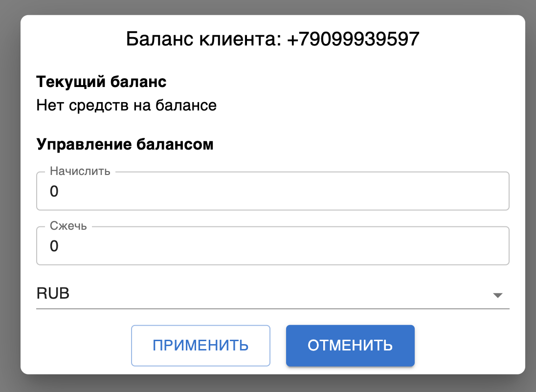The height and width of the screenshot is (392, 536).
Task: Click the client phone number +79099939597
Action: (x=353, y=39)
